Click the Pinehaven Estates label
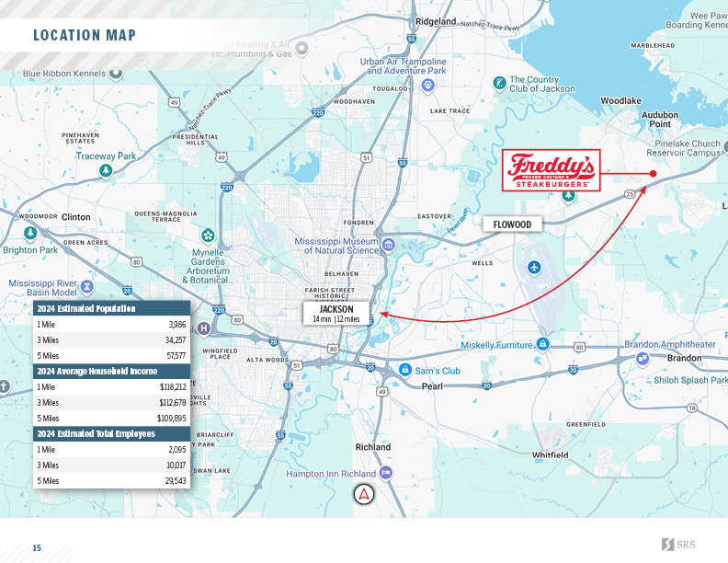The image size is (728, 563). pyautogui.click(x=80, y=138)
